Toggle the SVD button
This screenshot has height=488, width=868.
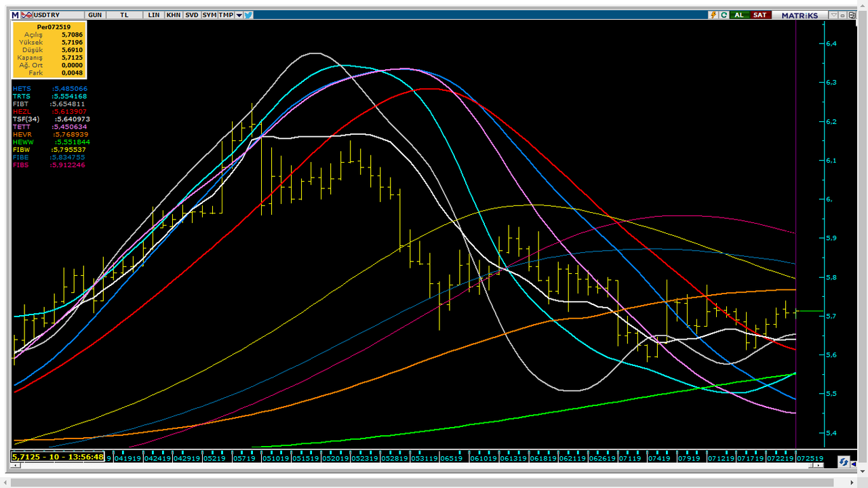pos(192,15)
